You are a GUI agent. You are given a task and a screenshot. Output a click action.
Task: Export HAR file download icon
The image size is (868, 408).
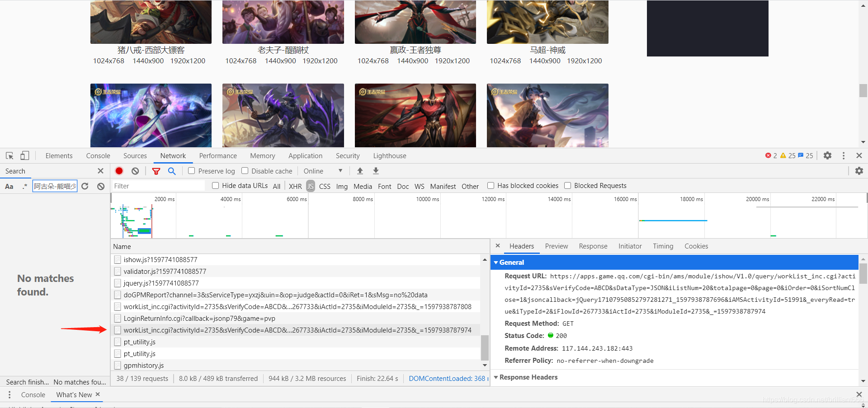(376, 171)
